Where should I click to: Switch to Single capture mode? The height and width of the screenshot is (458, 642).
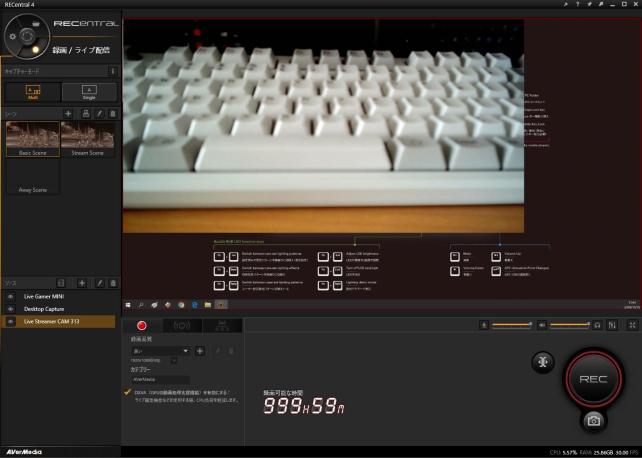point(89,93)
